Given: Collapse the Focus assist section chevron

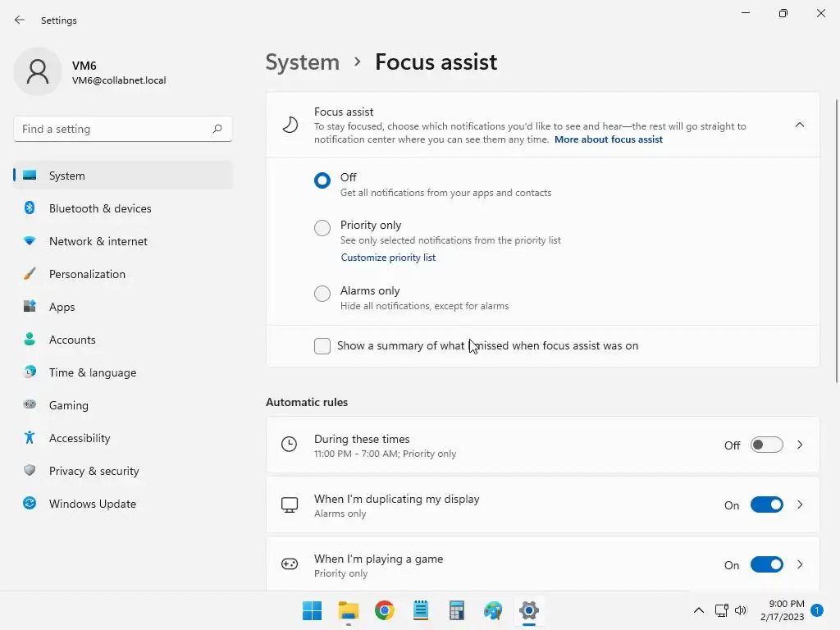Looking at the screenshot, I should pos(800,125).
